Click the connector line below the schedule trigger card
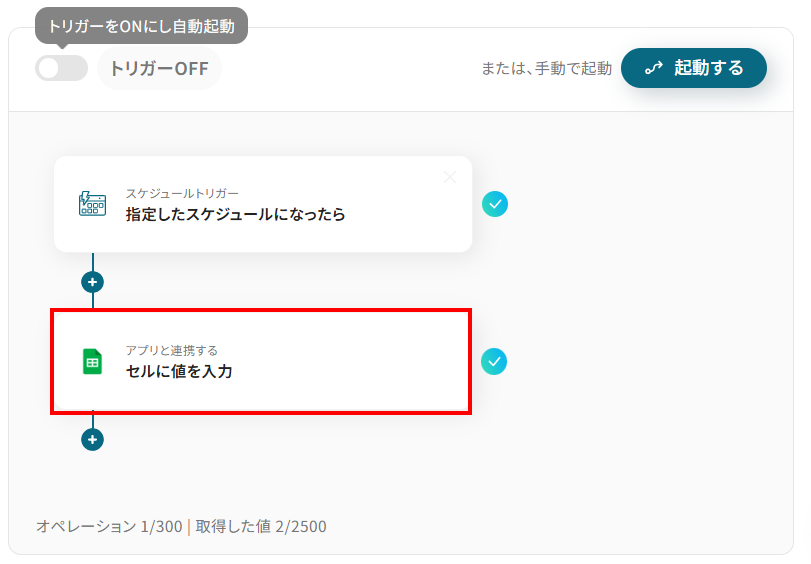 pos(93,261)
